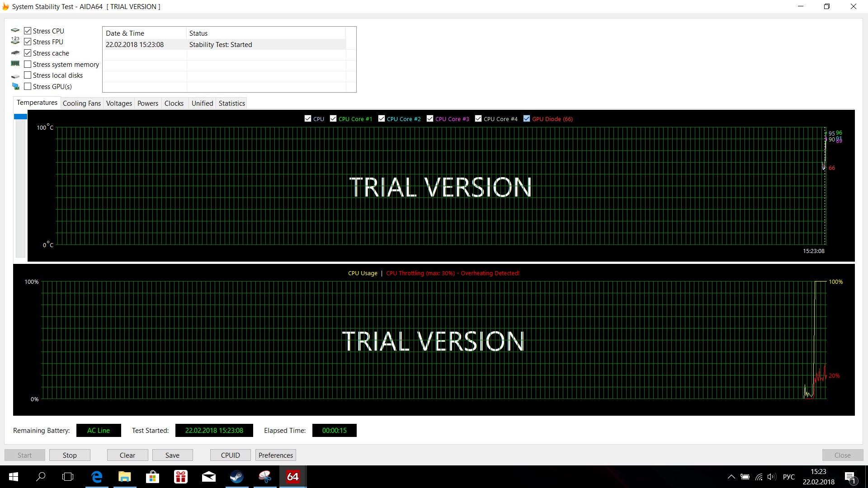The width and height of the screenshot is (868, 488).
Task: Open Microsoft Edge from taskbar
Action: (x=97, y=477)
